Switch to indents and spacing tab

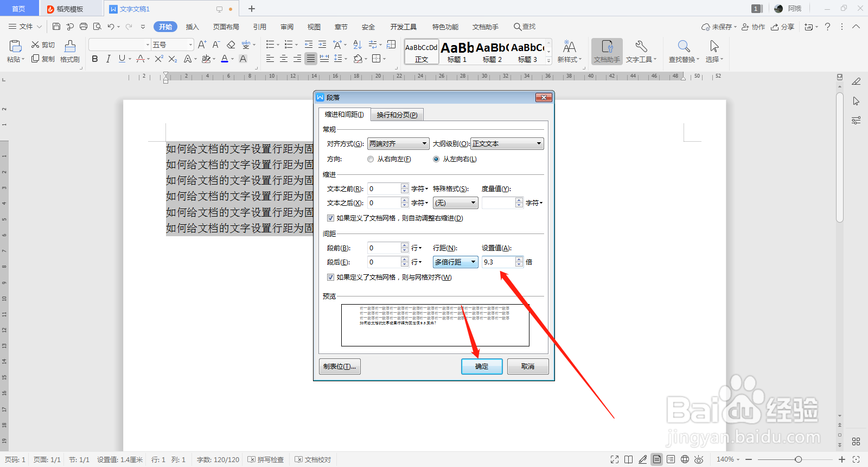pos(344,115)
